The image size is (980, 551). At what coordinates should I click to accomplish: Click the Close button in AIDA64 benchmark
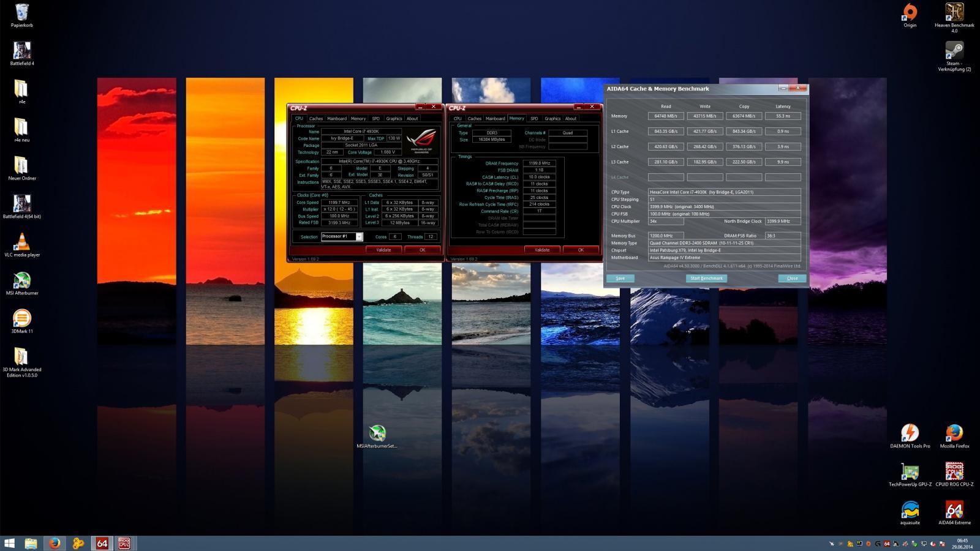pos(792,278)
